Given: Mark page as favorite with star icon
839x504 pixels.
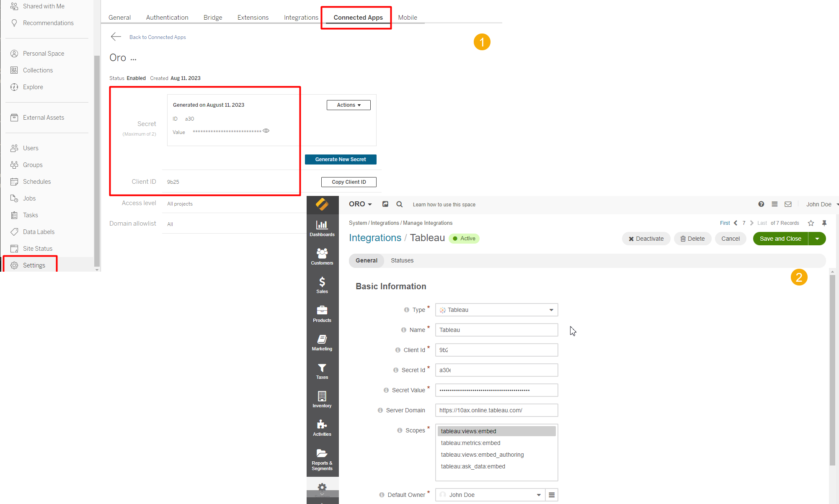Looking at the screenshot, I should pyautogui.click(x=811, y=223).
